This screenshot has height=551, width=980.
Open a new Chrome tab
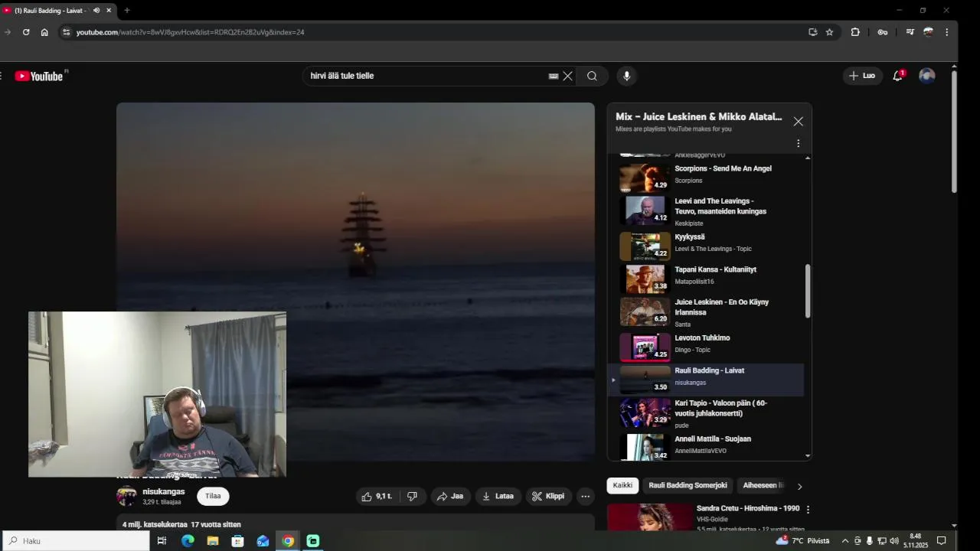127,11
